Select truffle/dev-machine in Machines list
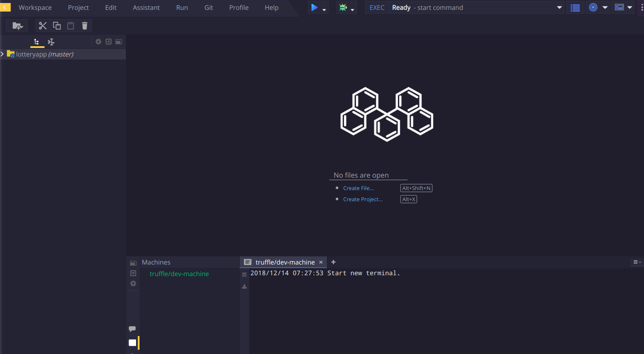The height and width of the screenshot is (354, 644). click(179, 274)
